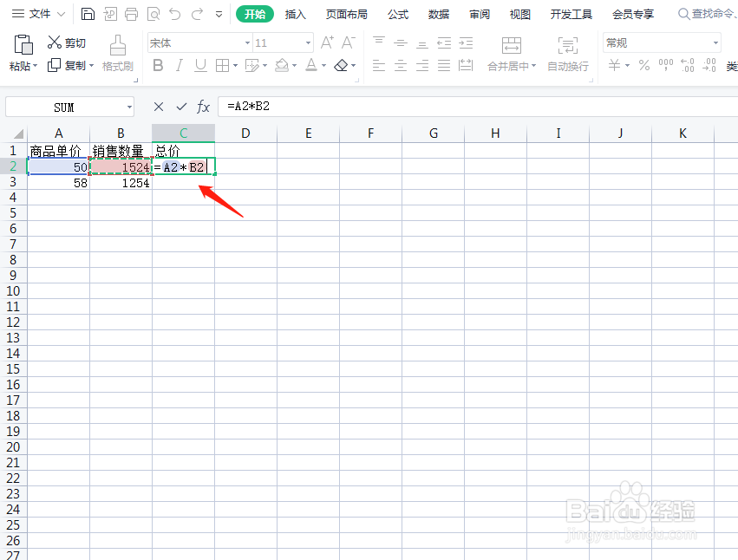Viewport: 738px width, 560px height.
Task: Open the 会员专享 tab
Action: 633,15
